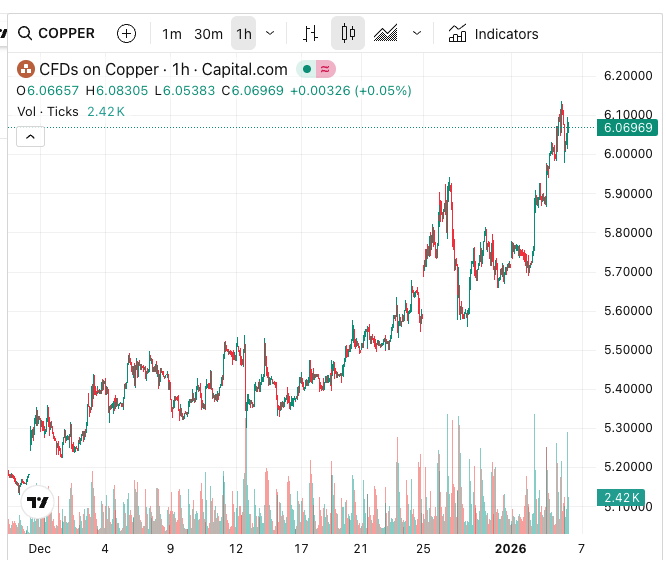Select the Area chart style icon
666x570 pixels.
coord(386,34)
